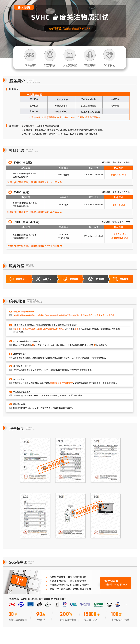
Task: Open the flowchart report sample page
Action: tap(70, 515)
